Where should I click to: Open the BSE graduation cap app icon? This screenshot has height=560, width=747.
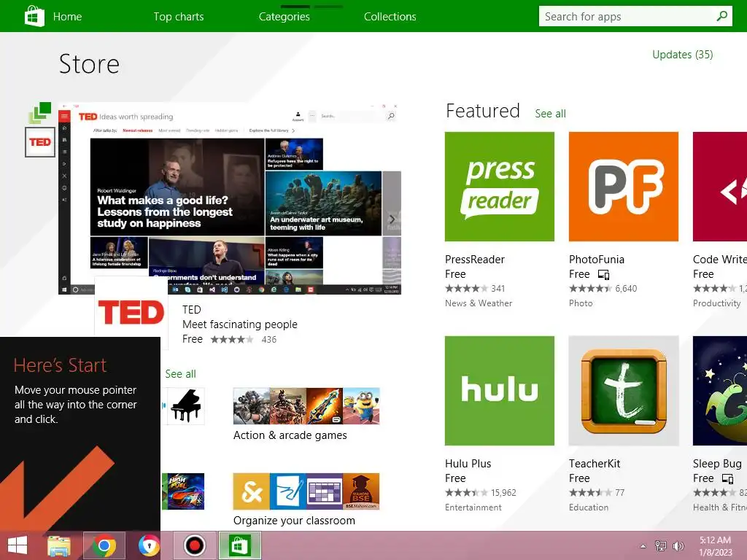[x=361, y=491]
